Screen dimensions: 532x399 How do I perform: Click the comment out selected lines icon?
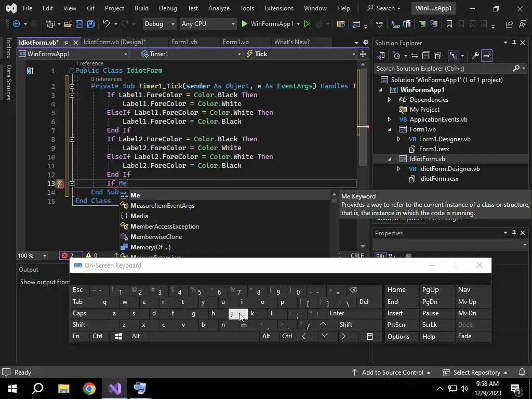[x=422, y=24]
